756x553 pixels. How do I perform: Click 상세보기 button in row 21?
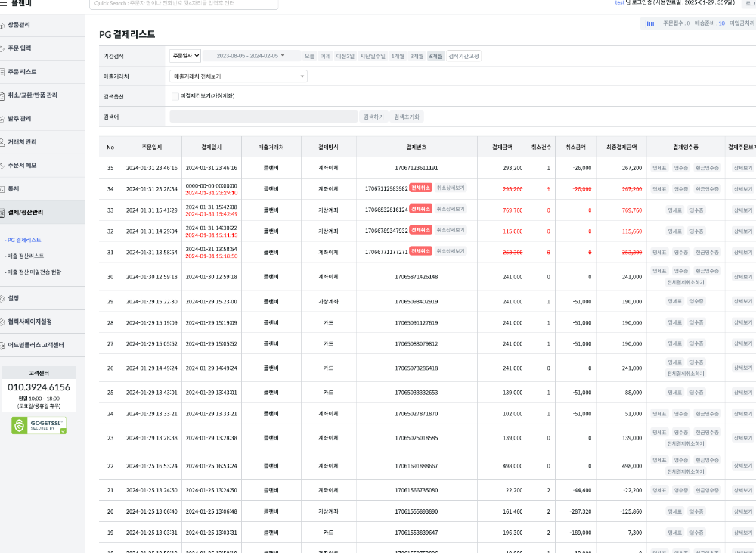[x=743, y=490]
